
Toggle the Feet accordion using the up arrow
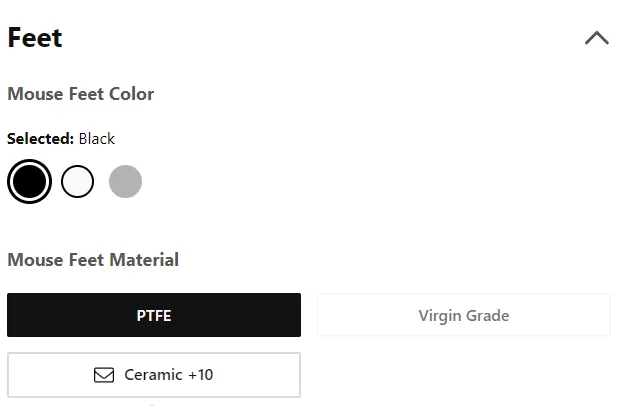click(x=597, y=38)
